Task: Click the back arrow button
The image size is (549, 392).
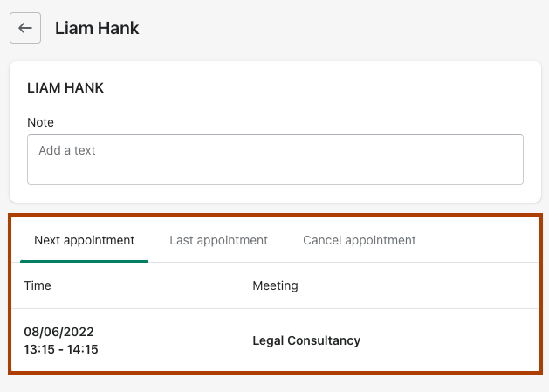Action: click(x=25, y=28)
